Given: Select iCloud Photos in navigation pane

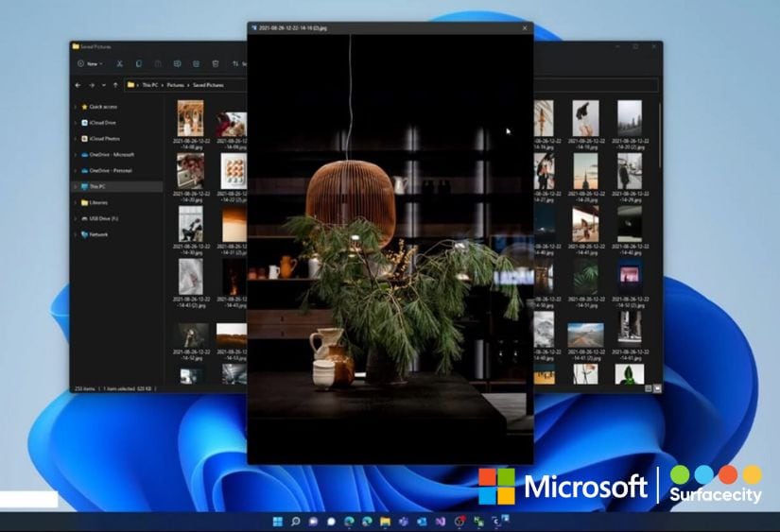Looking at the screenshot, I should point(104,139).
